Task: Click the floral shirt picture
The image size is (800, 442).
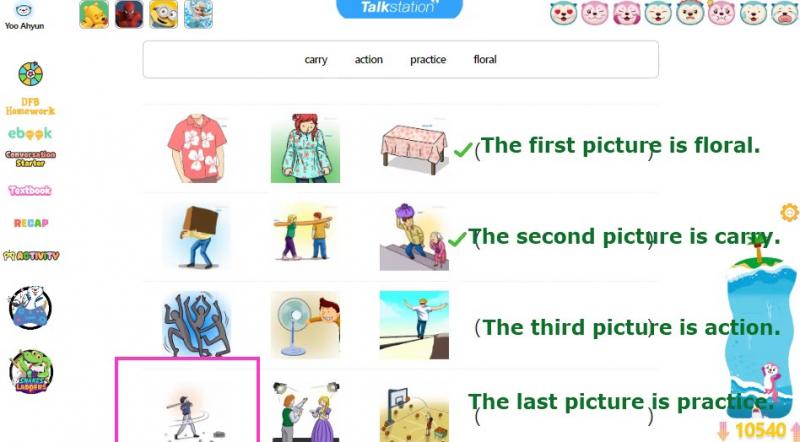Action: pos(197,148)
